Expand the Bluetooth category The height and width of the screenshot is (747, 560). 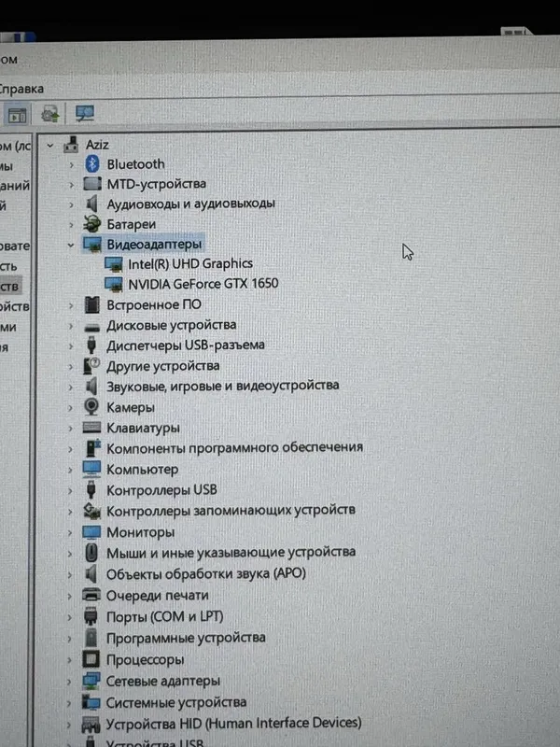(72, 165)
